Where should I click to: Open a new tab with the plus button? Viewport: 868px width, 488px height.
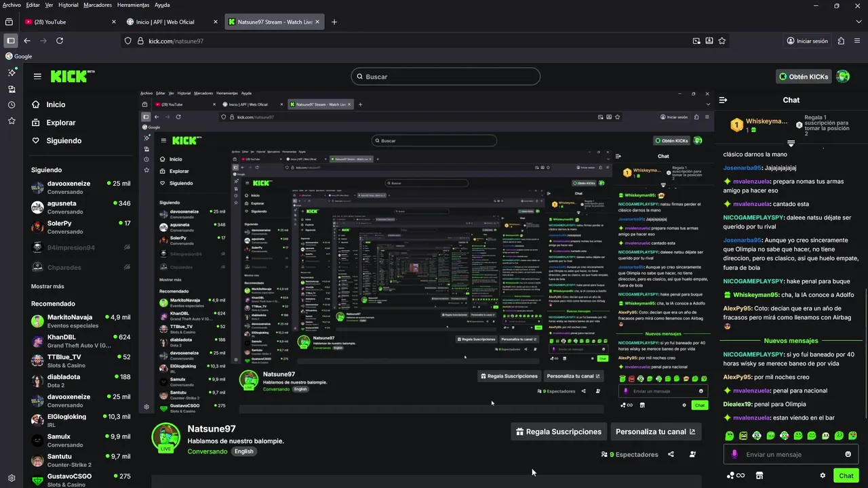(x=334, y=22)
